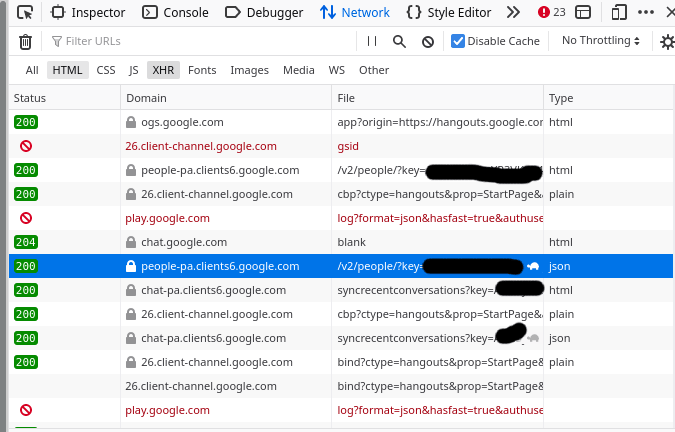The height and width of the screenshot is (432, 675).
Task: Clear network log with trash icon
Action: click(x=25, y=41)
